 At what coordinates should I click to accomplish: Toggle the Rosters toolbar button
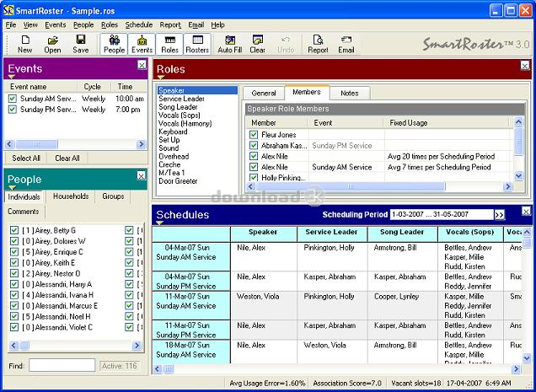tap(197, 44)
